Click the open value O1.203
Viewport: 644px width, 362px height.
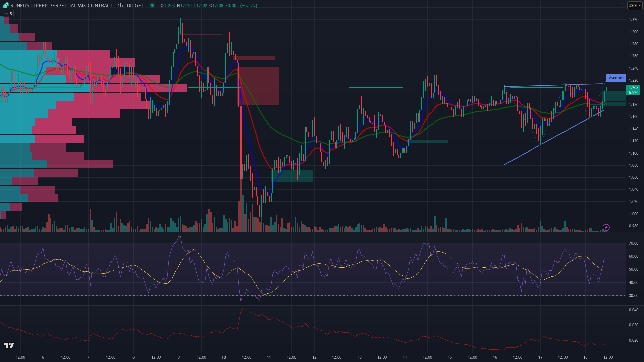(168, 6)
